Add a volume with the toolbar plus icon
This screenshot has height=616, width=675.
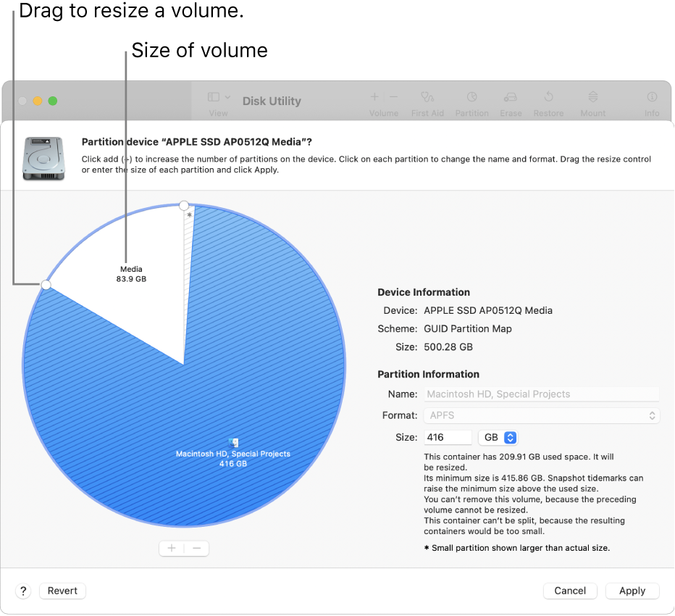click(x=374, y=96)
